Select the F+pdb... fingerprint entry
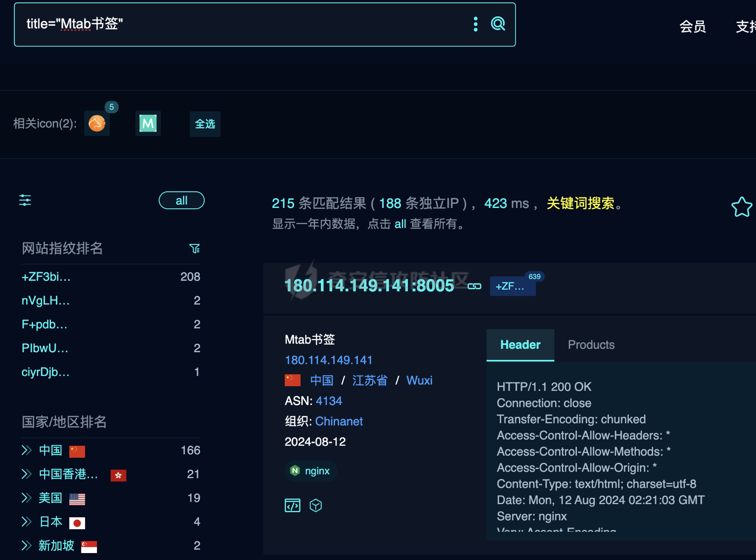The width and height of the screenshot is (756, 560). tap(45, 325)
